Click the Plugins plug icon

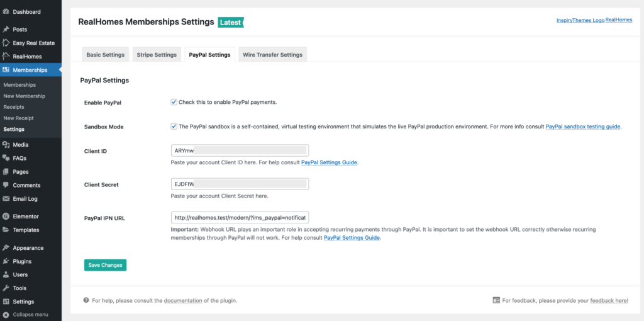click(6, 261)
